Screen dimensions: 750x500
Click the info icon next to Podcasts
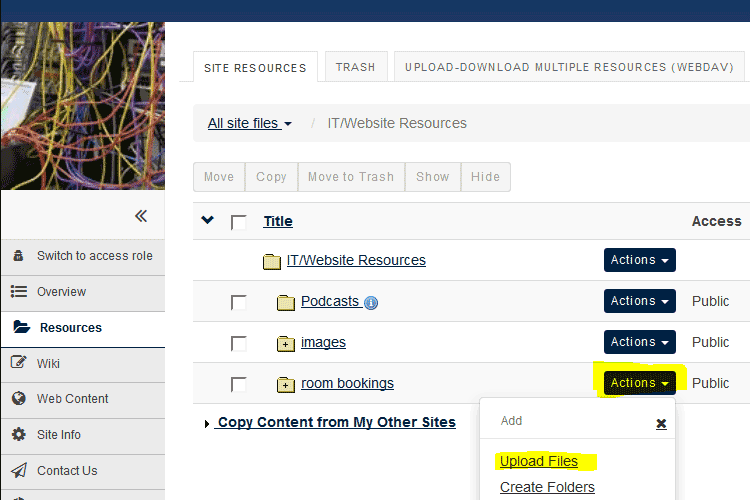pos(371,302)
